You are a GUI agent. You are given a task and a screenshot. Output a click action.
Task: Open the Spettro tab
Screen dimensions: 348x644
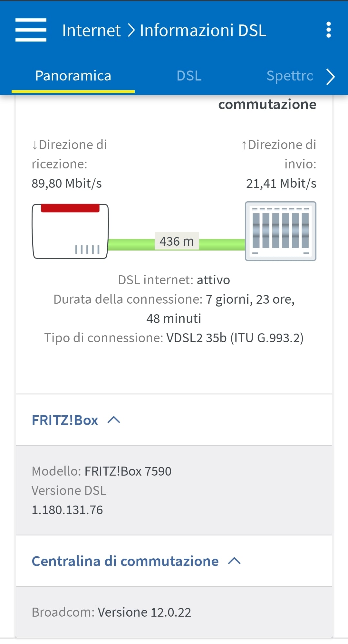pos(289,76)
